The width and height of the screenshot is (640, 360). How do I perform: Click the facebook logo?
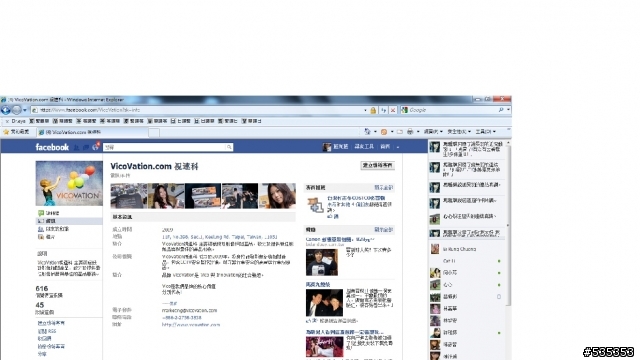(52, 147)
